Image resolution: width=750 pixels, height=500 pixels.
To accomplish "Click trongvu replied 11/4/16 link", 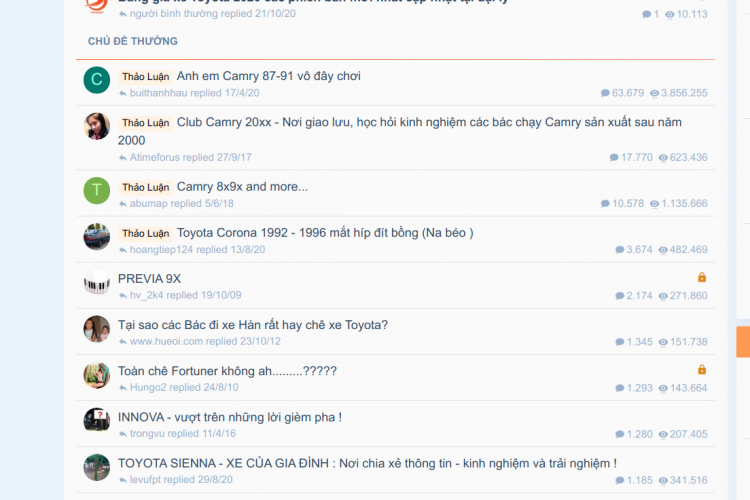I will point(183,433).
